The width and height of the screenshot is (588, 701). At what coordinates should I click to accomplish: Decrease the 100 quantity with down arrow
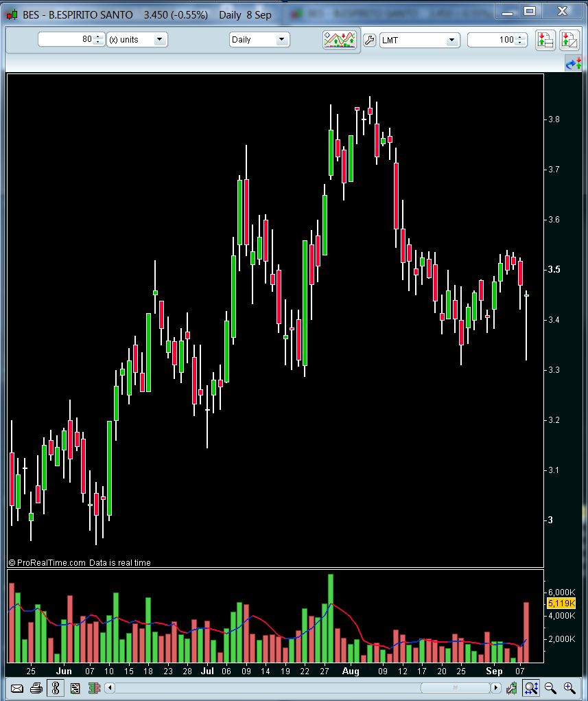click(521, 43)
